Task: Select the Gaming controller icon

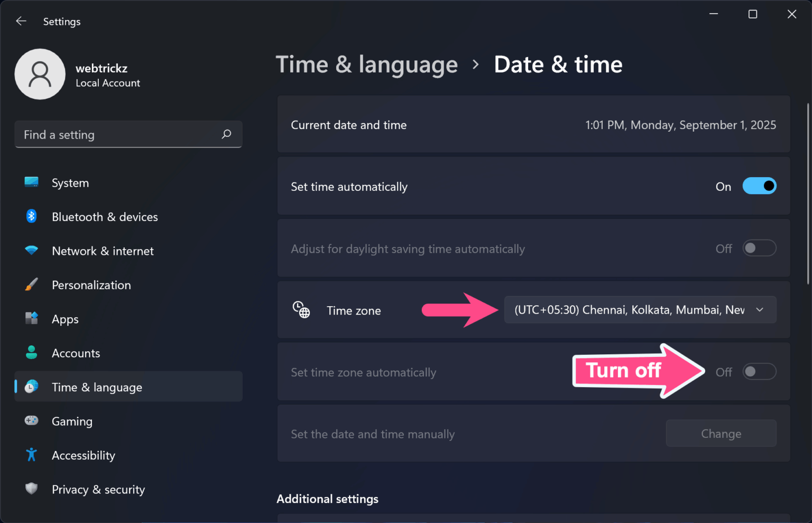Action: pyautogui.click(x=31, y=420)
